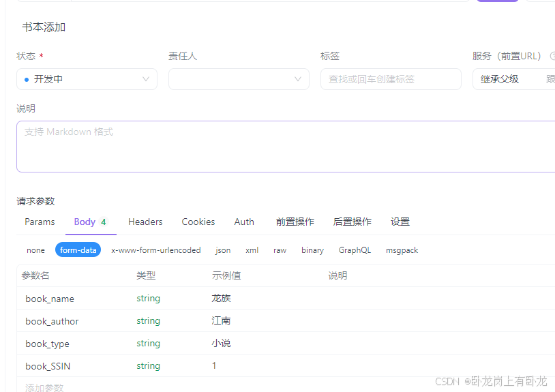
Task: Select the raw body type
Action: point(280,250)
